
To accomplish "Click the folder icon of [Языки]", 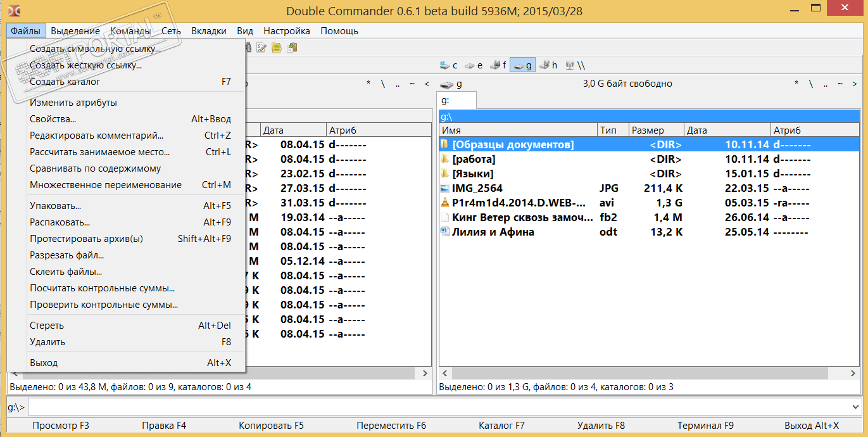I will click(445, 174).
